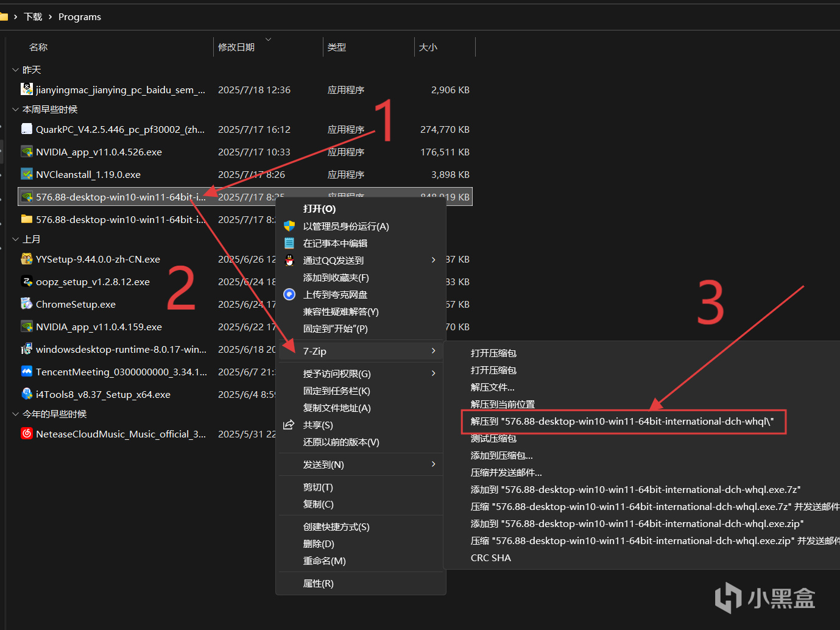This screenshot has width=840, height=630.
Task: Select the ChromeSetup.exe file name
Action: 76,304
